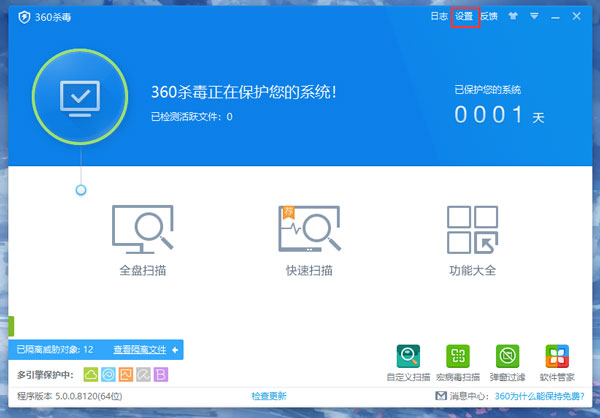Open 宏病毒扫描 macro virus scan
This screenshot has height=418, width=600.
[x=458, y=363]
